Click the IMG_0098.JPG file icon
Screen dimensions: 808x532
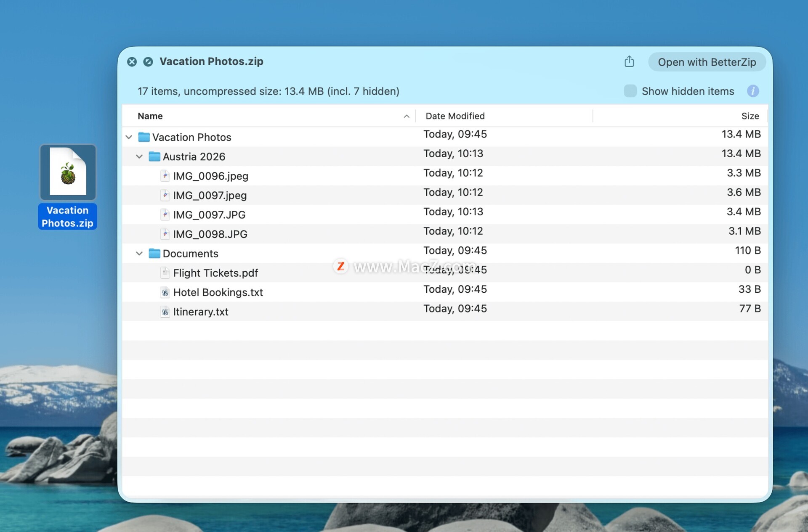point(165,234)
